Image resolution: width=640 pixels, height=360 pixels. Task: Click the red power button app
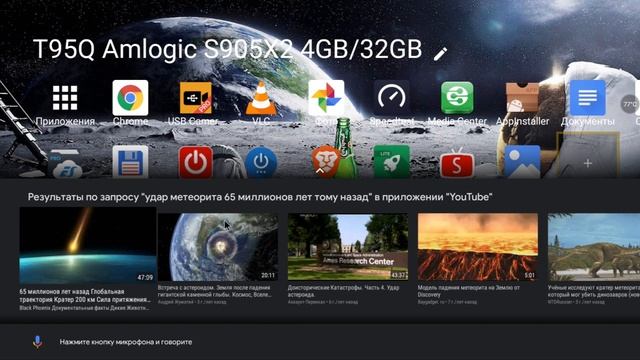(196, 162)
